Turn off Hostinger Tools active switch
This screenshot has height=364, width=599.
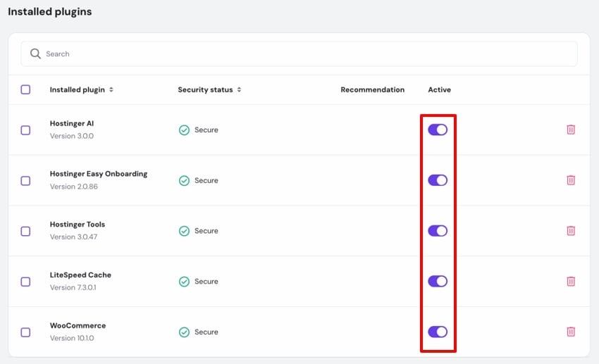click(438, 231)
